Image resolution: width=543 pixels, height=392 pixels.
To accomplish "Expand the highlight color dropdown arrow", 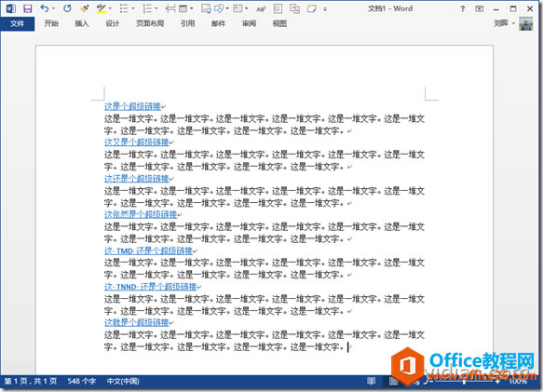I will tap(110, 8).
